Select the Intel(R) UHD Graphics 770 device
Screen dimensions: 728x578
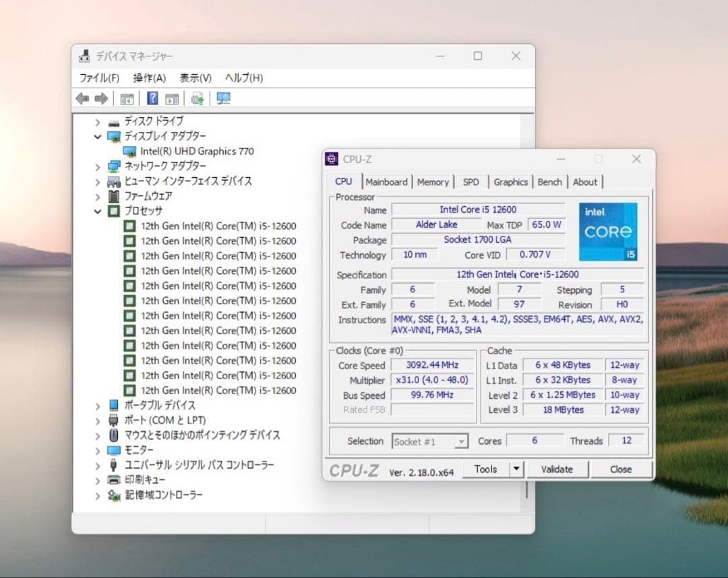[x=197, y=151]
